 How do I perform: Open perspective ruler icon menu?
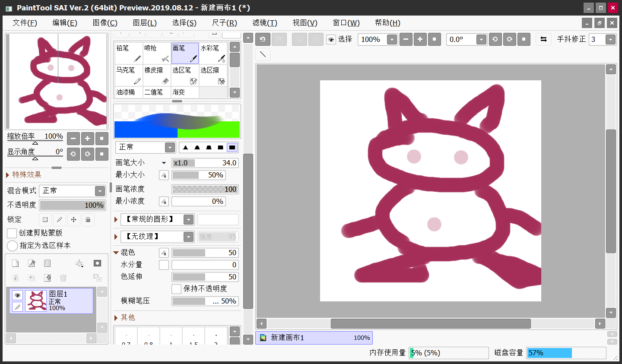coord(79,263)
